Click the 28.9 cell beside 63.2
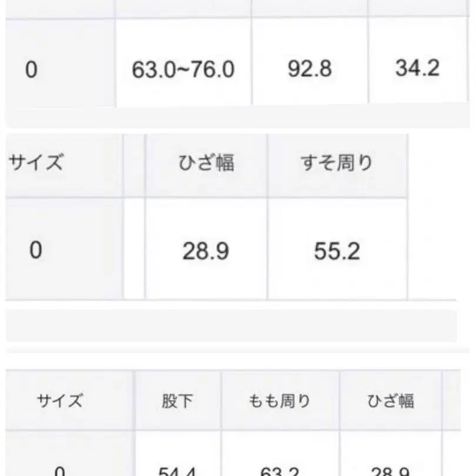Screen dimensions: 476x476 (x=391, y=469)
